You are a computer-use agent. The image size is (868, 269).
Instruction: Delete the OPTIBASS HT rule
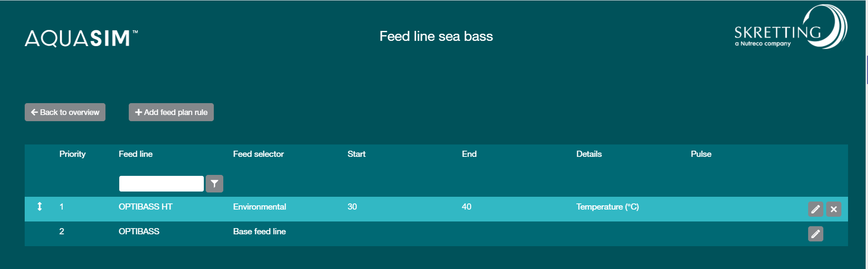point(833,209)
